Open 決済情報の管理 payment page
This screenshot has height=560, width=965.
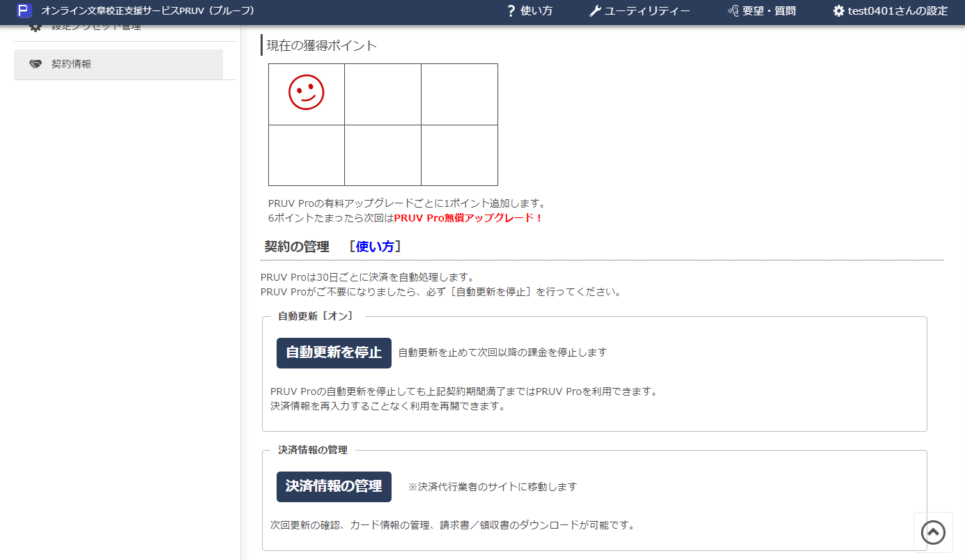(x=334, y=486)
